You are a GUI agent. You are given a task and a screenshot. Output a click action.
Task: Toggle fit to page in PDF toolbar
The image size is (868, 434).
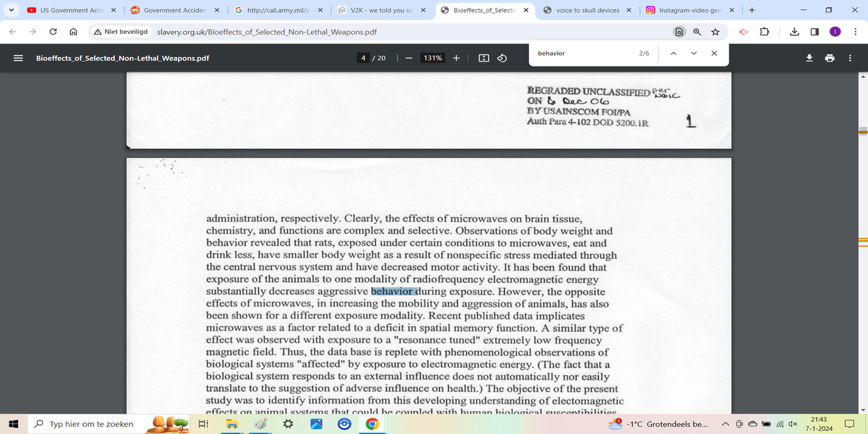click(x=484, y=58)
